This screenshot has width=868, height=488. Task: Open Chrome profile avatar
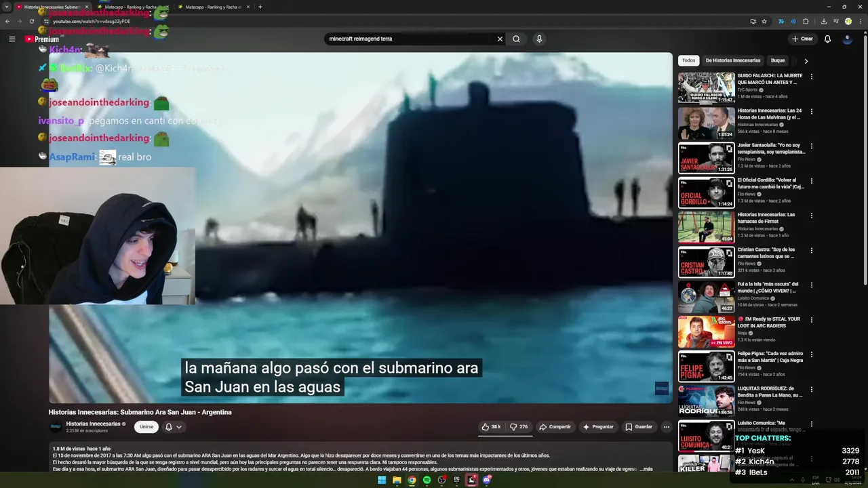848,21
